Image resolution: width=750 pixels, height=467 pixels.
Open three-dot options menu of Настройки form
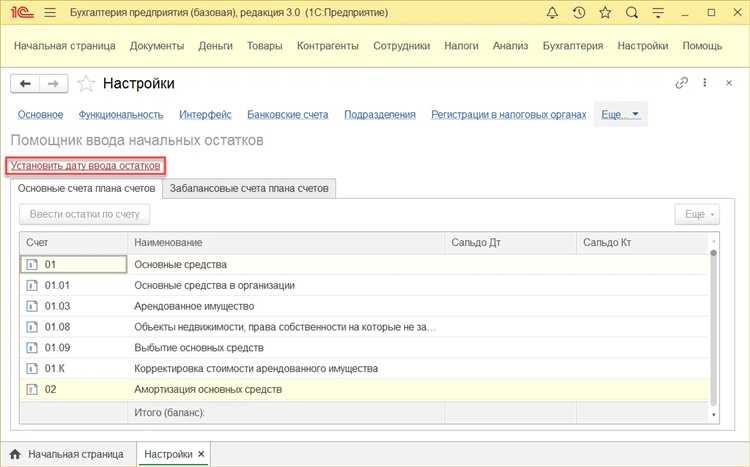(x=705, y=83)
